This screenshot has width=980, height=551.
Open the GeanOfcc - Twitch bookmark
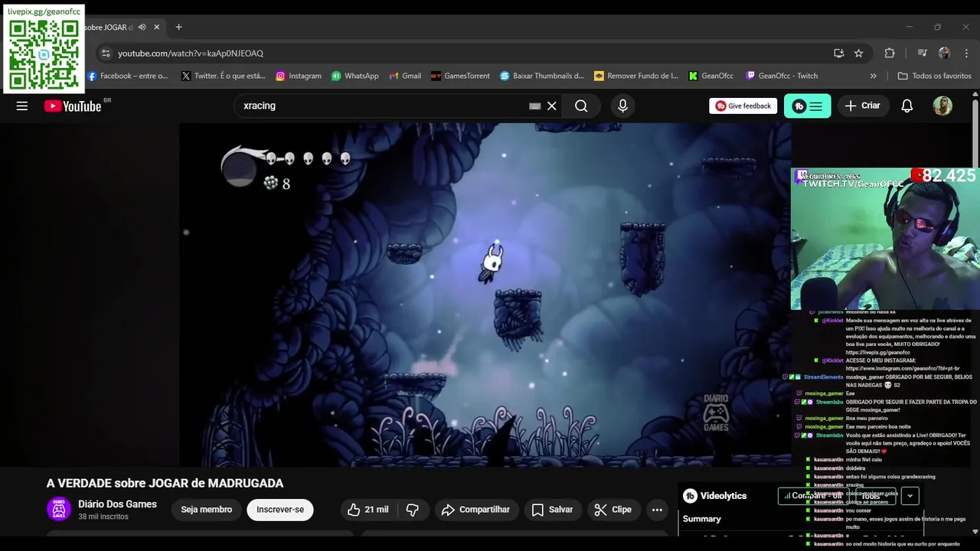[x=782, y=76]
